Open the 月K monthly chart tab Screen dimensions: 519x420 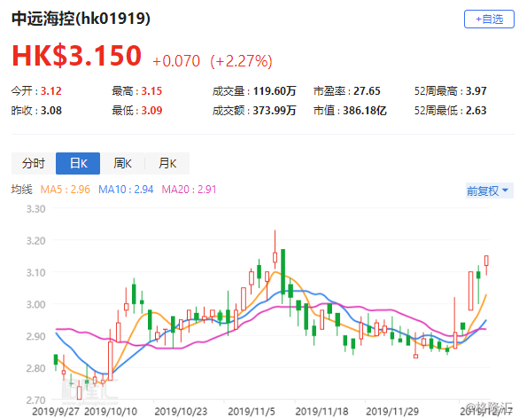(x=167, y=163)
